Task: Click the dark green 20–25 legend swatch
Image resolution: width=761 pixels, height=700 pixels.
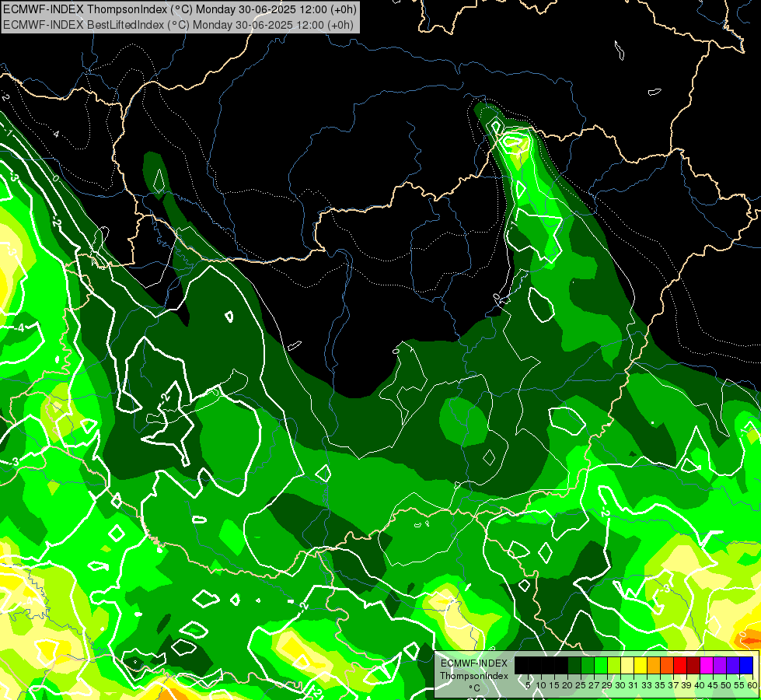Action: [574, 665]
